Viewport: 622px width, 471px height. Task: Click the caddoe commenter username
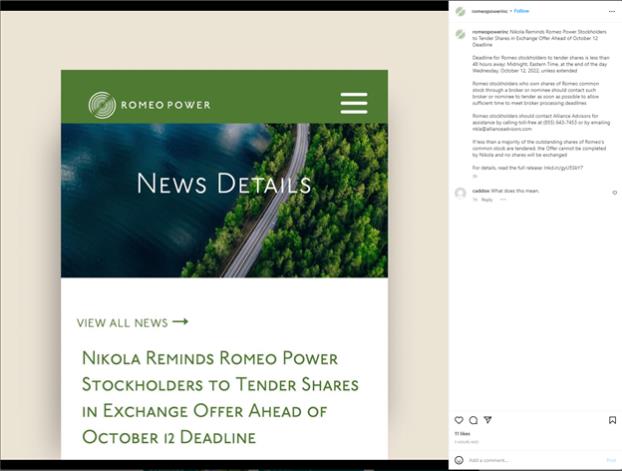480,190
